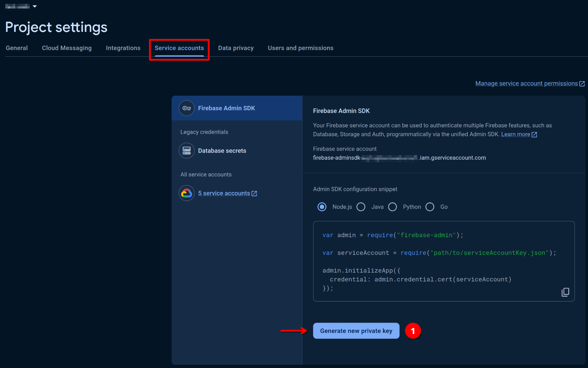Click external-link icon beside Learn more

(534, 135)
